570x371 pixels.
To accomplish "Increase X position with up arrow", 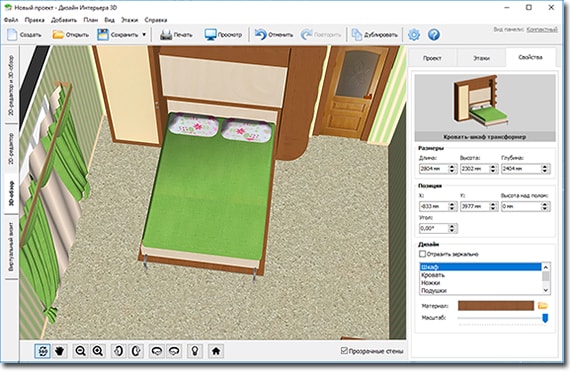I will click(x=452, y=204).
